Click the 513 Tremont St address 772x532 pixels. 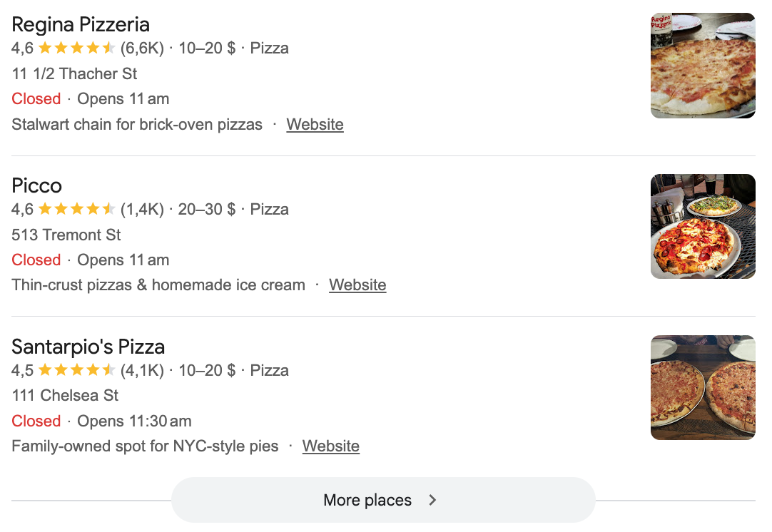pos(66,235)
